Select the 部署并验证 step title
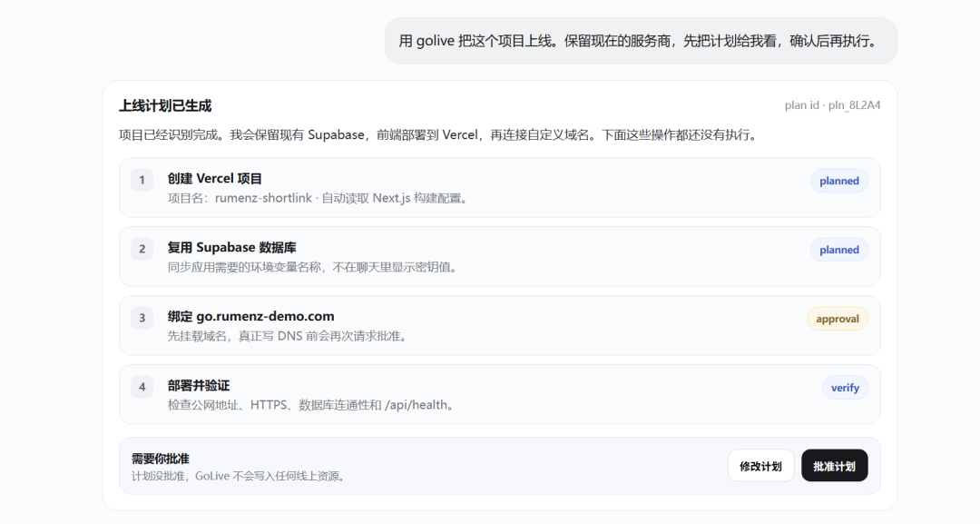The width and height of the screenshot is (980, 524). 198,386
